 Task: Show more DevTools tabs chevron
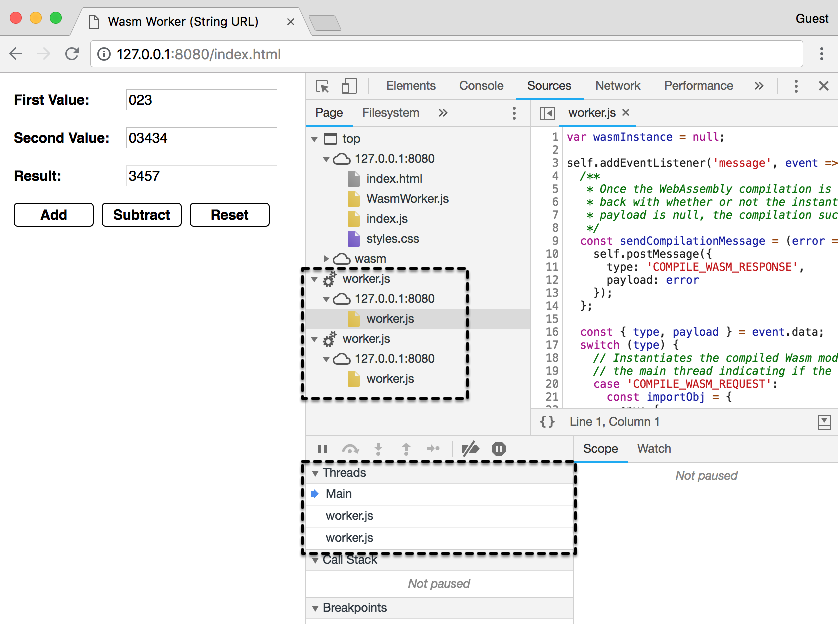[x=759, y=86]
